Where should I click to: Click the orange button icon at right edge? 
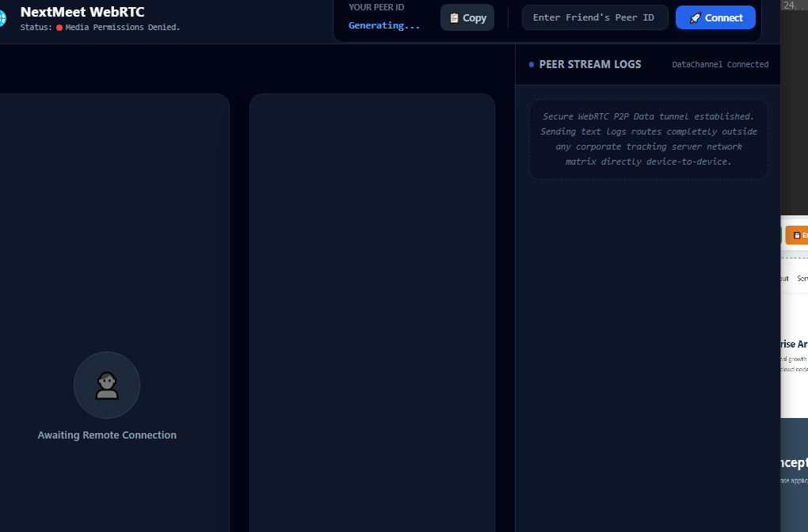click(797, 235)
